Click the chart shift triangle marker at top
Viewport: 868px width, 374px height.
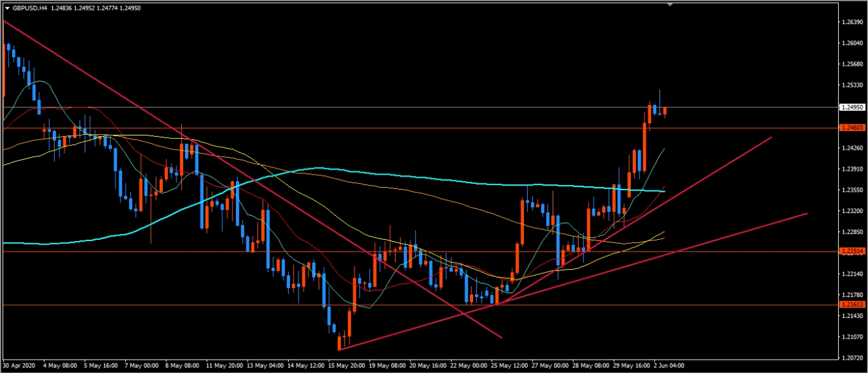[x=669, y=4]
